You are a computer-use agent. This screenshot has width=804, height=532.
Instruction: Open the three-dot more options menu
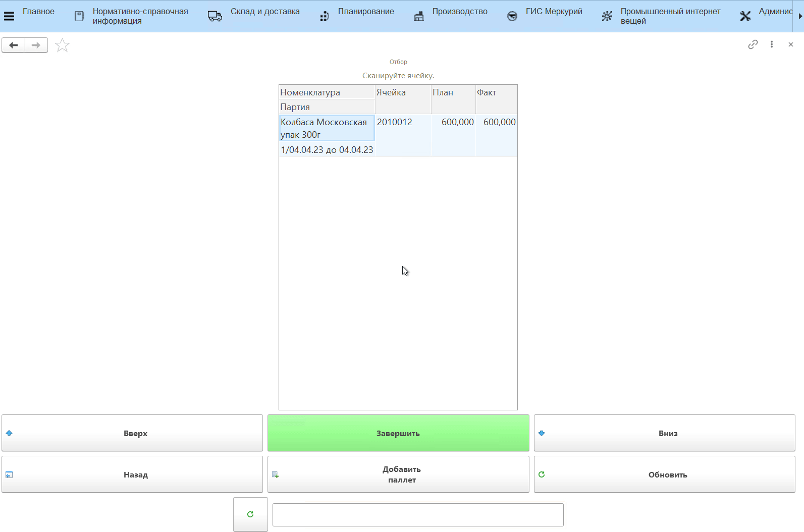click(771, 44)
